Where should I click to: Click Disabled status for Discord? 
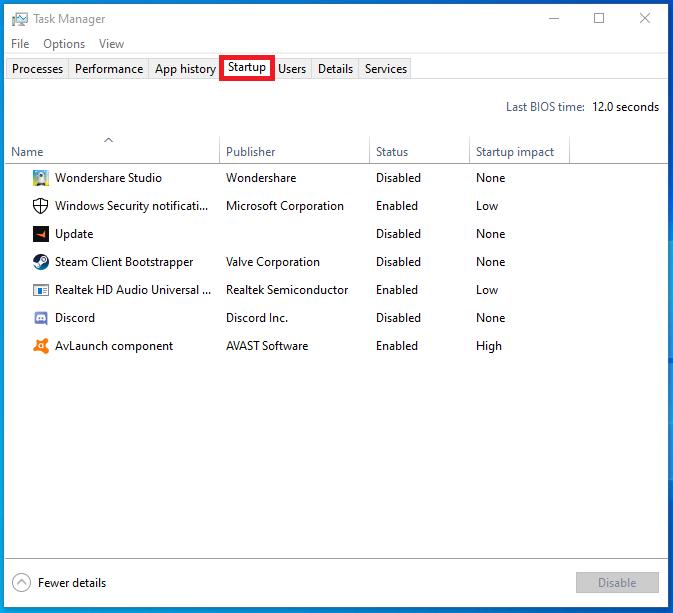(398, 318)
